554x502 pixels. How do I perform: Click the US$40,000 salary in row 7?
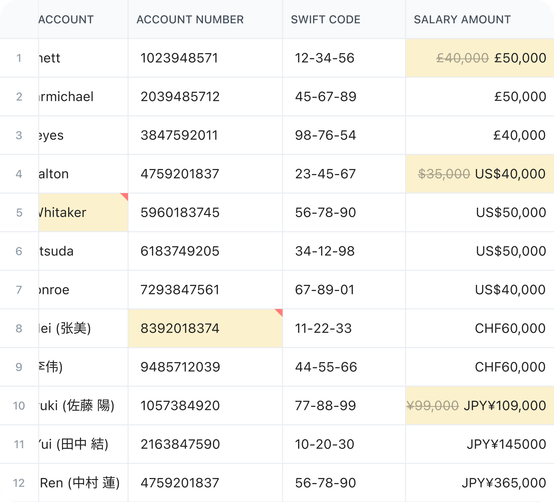point(480,290)
